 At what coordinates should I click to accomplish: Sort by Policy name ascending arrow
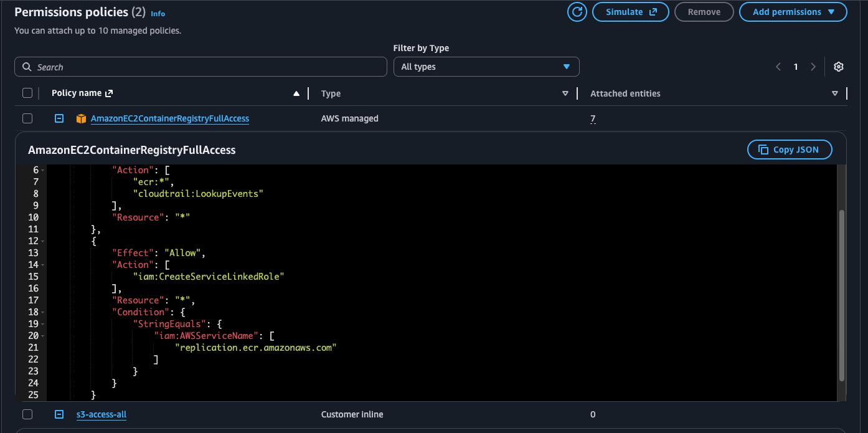point(296,93)
